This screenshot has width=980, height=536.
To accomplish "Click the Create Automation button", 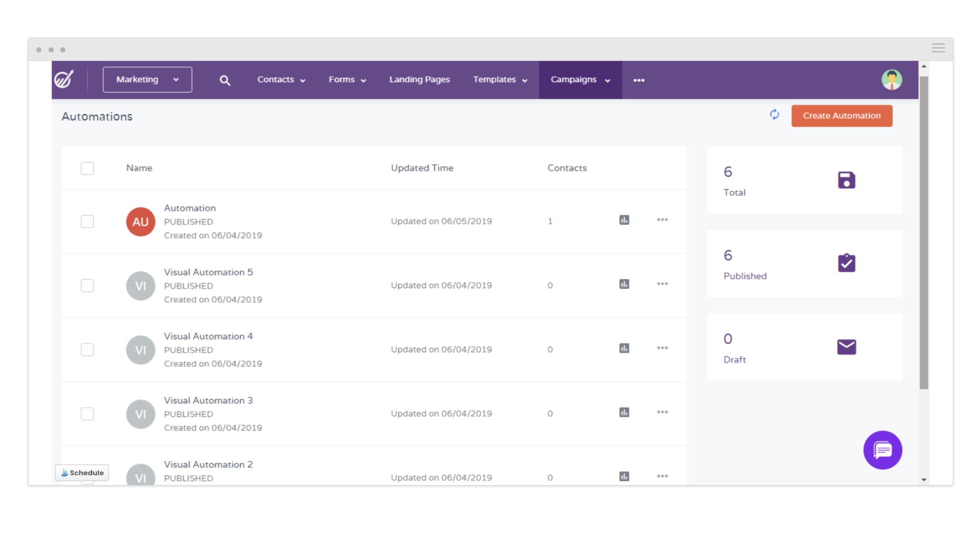I will tap(842, 116).
